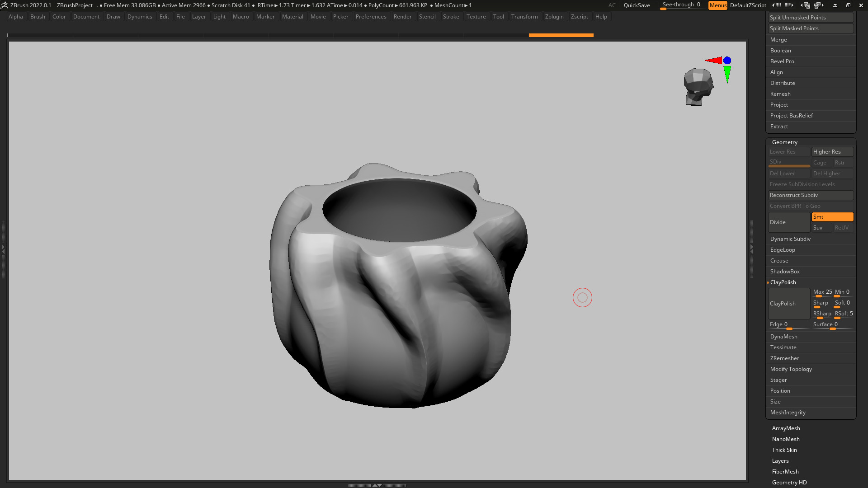Adjust ClayPolish Max 25 slider
Screen dimensions: 868x488
[822, 293]
